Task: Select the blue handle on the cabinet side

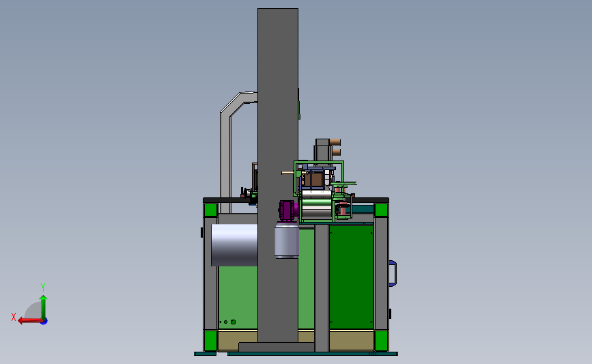Action: pyautogui.click(x=393, y=273)
